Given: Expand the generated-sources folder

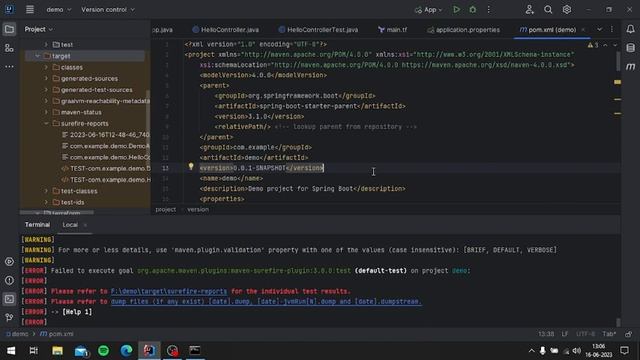Looking at the screenshot, I should click(46, 78).
